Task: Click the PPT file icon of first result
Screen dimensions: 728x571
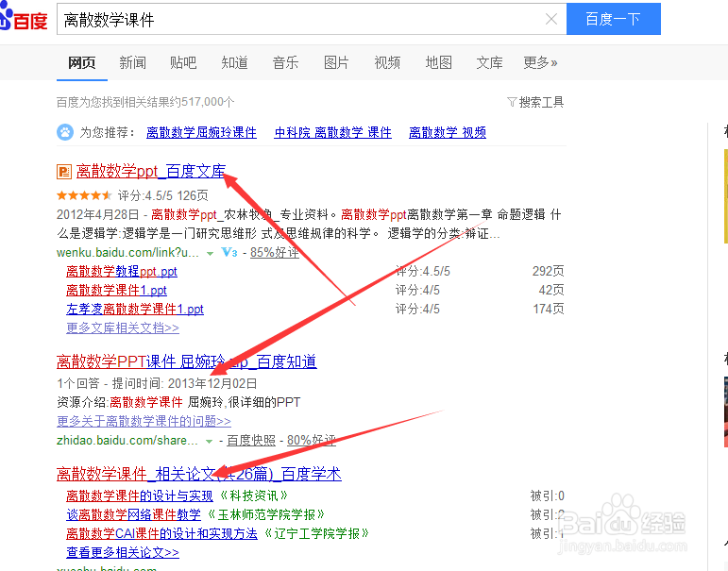Action: [64, 172]
